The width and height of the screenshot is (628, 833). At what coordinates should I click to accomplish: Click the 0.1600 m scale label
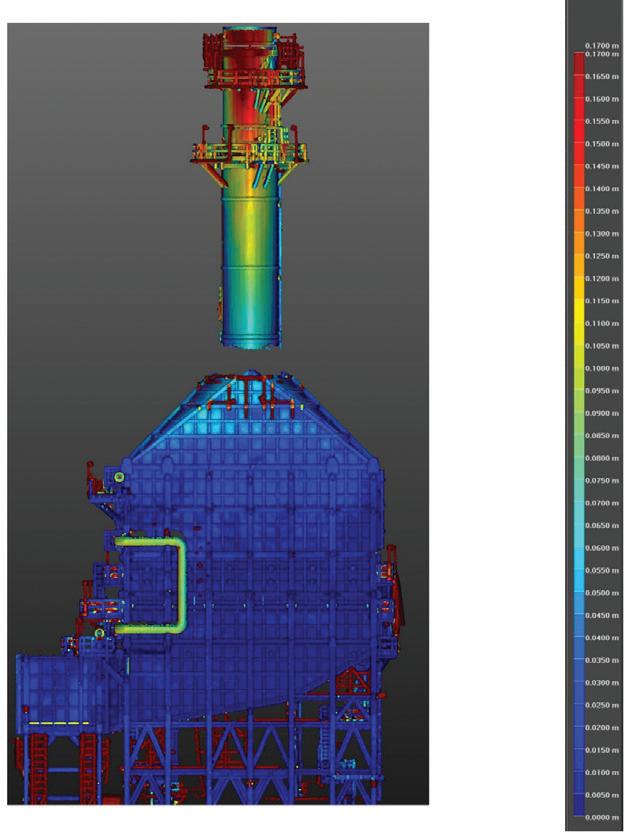pyautogui.click(x=602, y=99)
